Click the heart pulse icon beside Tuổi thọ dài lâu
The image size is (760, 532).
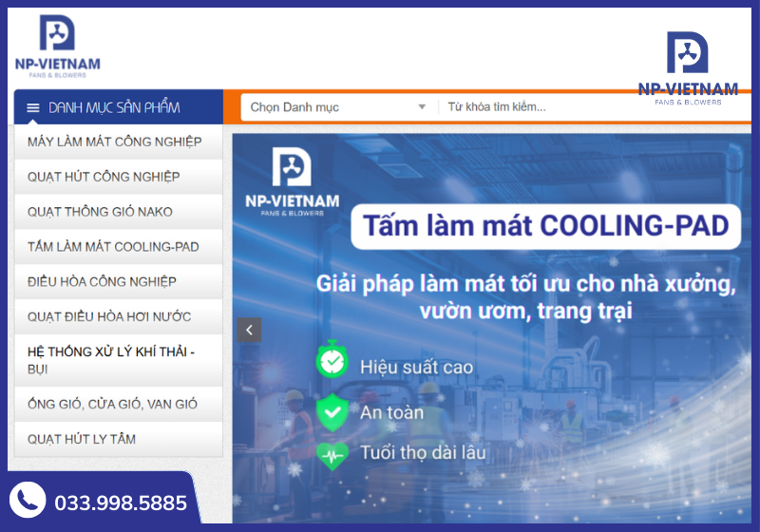[332, 456]
